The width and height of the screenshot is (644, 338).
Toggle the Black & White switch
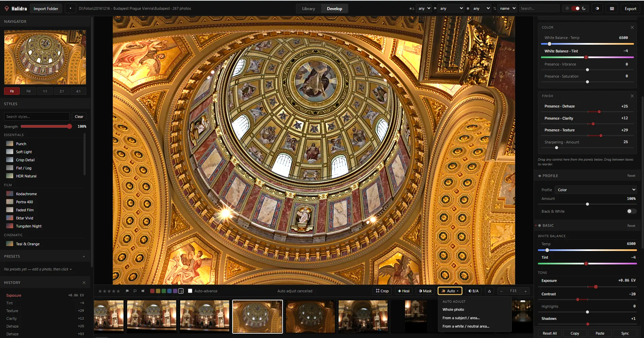(632, 211)
